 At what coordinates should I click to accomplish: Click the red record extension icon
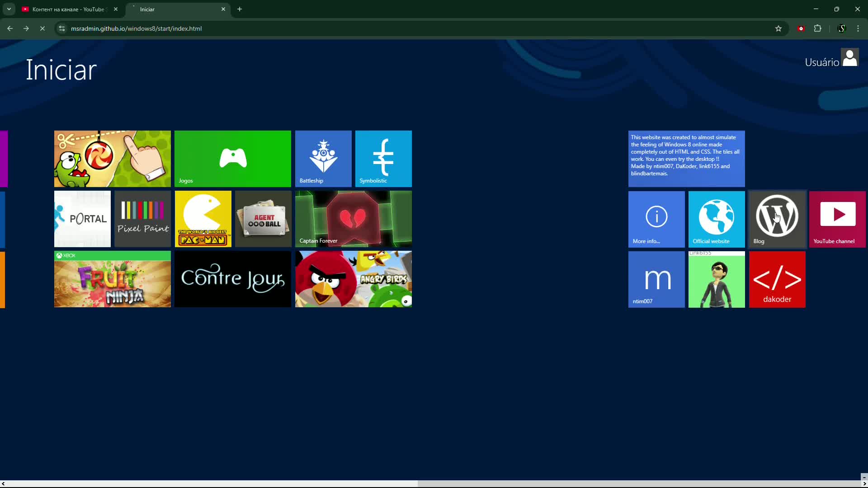(x=801, y=28)
